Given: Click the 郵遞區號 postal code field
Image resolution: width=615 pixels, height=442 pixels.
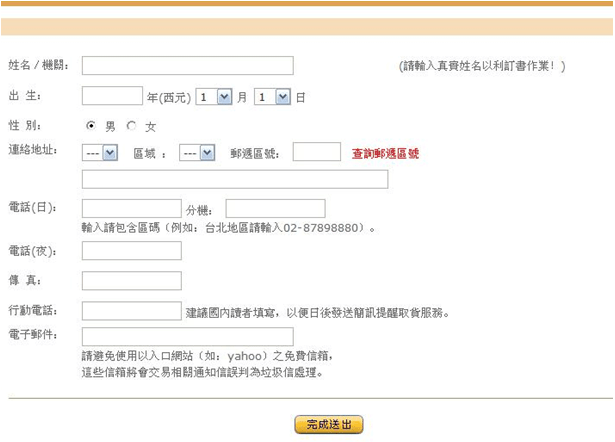Looking at the screenshot, I should [x=317, y=152].
